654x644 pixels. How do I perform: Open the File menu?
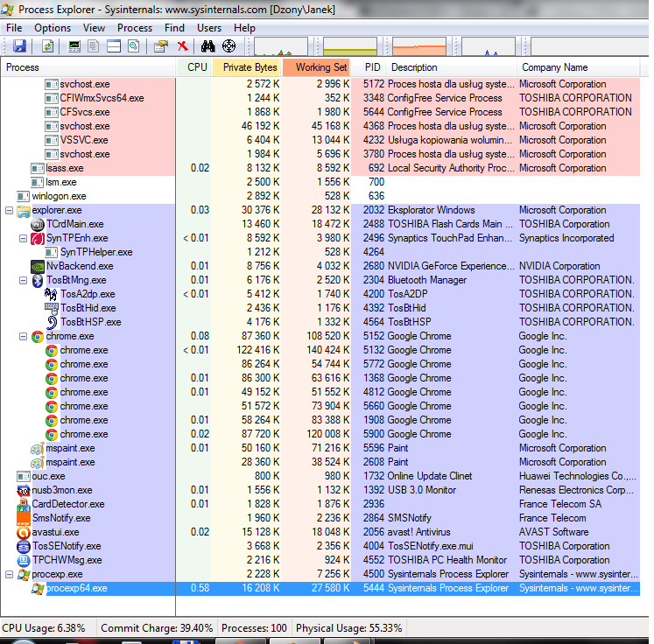[14, 28]
